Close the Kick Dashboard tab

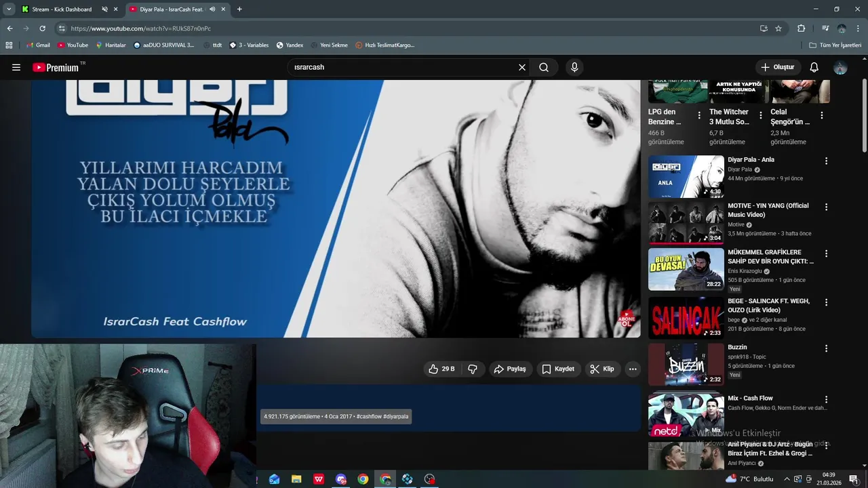coord(115,9)
